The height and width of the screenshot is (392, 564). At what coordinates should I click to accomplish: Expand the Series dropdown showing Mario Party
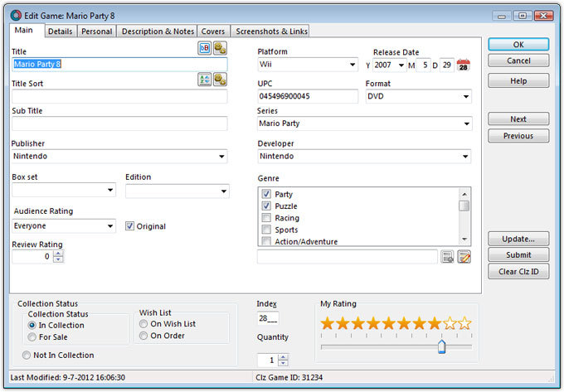coord(466,123)
